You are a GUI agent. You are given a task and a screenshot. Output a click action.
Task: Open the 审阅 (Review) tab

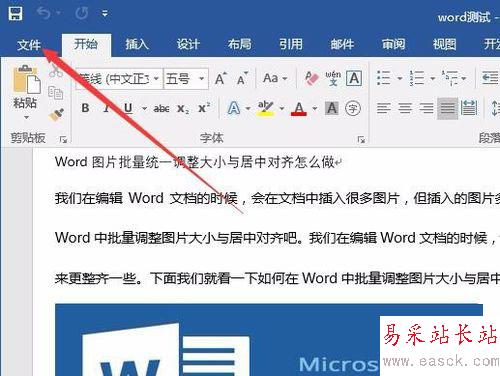(393, 44)
